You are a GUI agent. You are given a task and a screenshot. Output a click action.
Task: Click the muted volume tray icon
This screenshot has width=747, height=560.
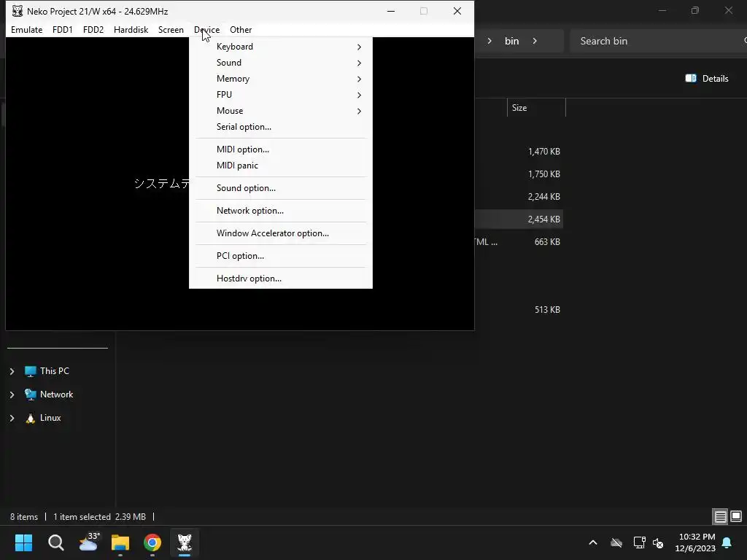click(658, 542)
